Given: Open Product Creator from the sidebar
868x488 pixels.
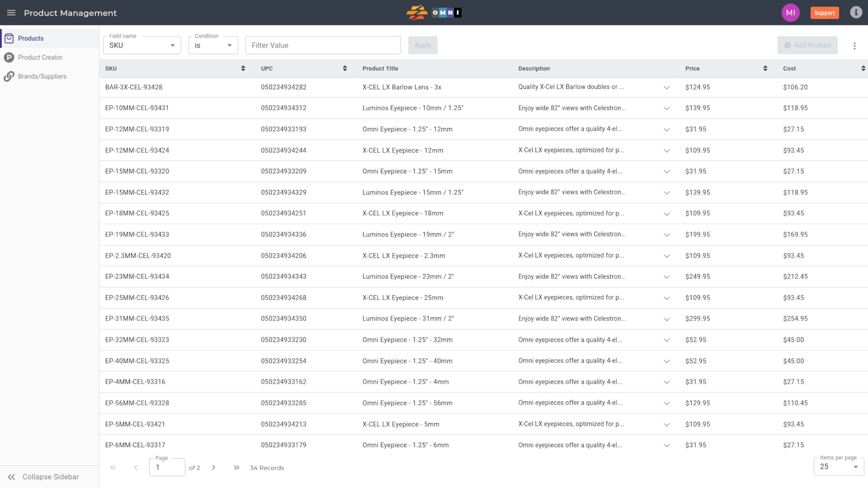Looking at the screenshot, I should (49, 57).
